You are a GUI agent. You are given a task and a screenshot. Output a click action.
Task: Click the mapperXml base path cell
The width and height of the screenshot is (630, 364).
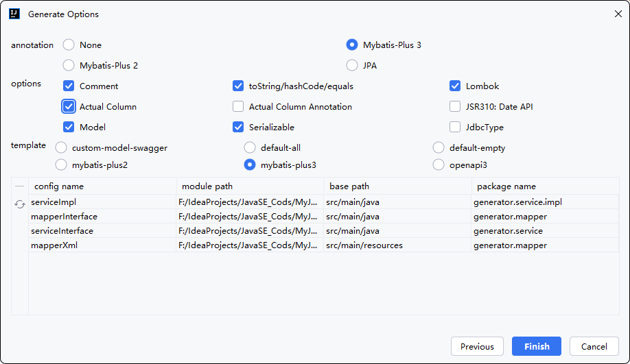point(397,245)
